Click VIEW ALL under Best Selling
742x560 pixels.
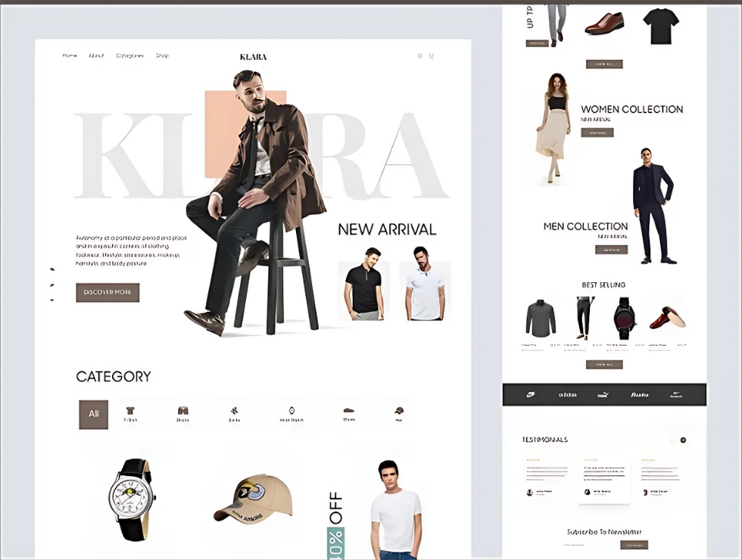click(603, 364)
